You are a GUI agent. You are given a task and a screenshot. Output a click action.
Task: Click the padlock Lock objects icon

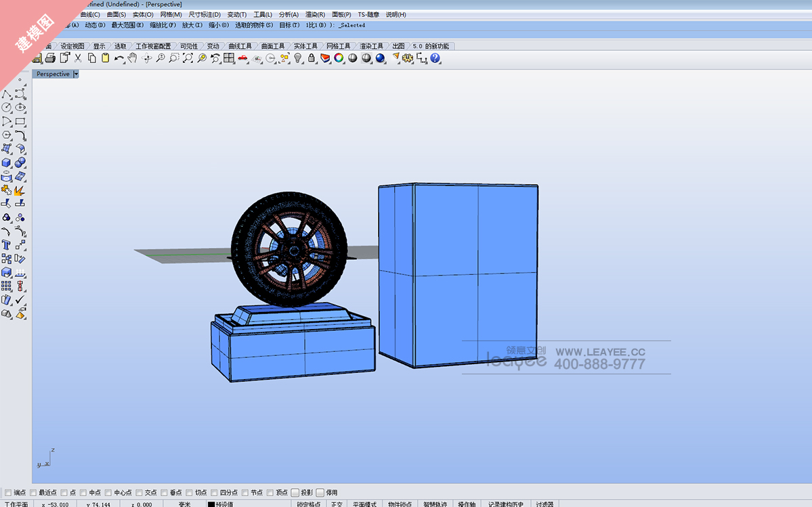312,58
